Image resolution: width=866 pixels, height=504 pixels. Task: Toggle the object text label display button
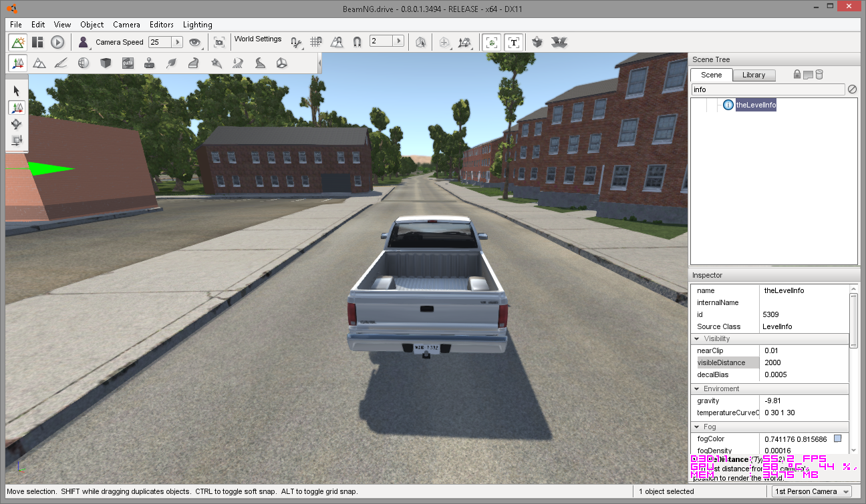click(513, 42)
